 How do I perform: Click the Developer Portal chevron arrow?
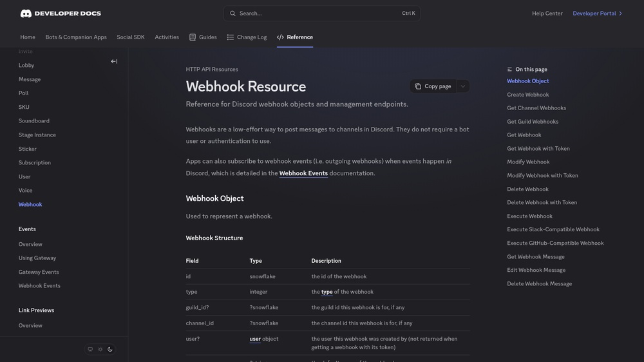[x=620, y=14]
